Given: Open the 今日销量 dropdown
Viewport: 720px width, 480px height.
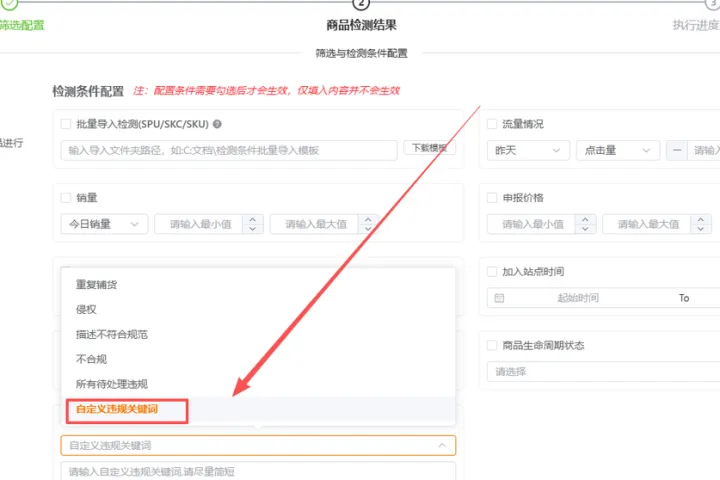Looking at the screenshot, I should (x=104, y=224).
